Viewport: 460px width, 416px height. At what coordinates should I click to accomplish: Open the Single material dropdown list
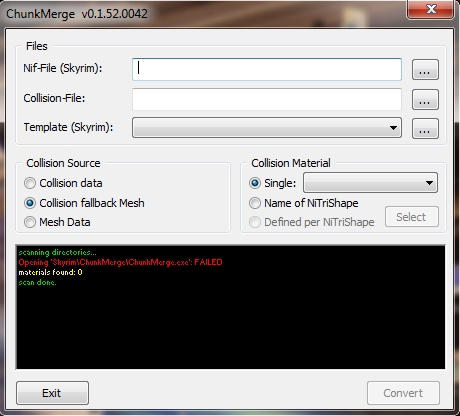370,183
